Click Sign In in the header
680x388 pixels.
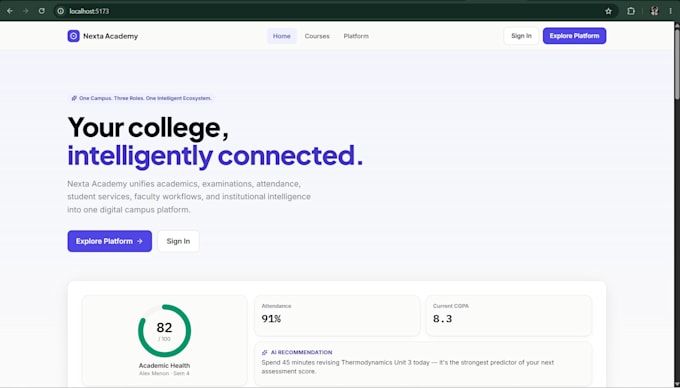click(521, 36)
